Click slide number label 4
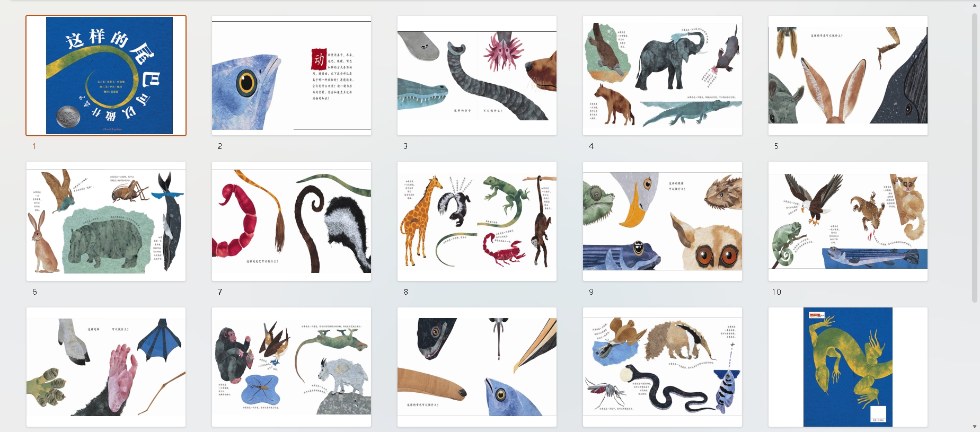The height and width of the screenshot is (432, 980). tap(591, 146)
